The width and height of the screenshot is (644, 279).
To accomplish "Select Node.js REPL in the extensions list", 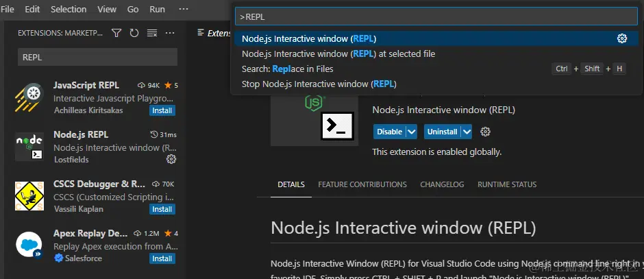I will (95, 147).
